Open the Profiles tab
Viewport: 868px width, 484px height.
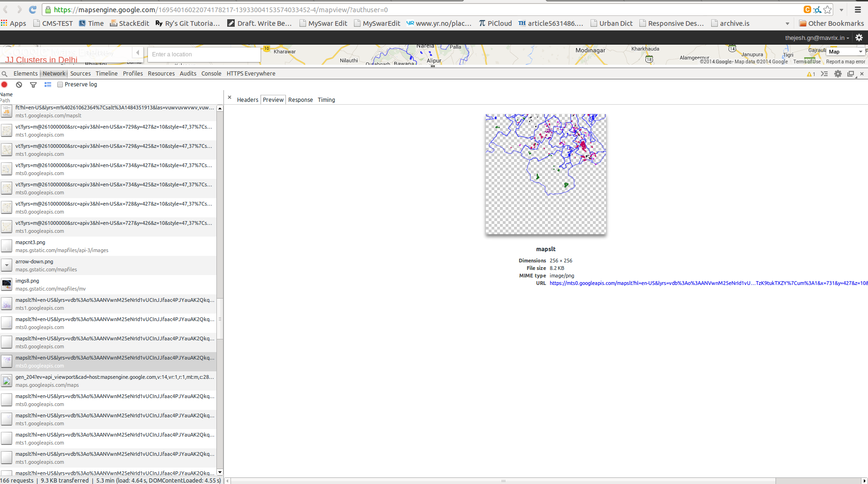[133, 74]
